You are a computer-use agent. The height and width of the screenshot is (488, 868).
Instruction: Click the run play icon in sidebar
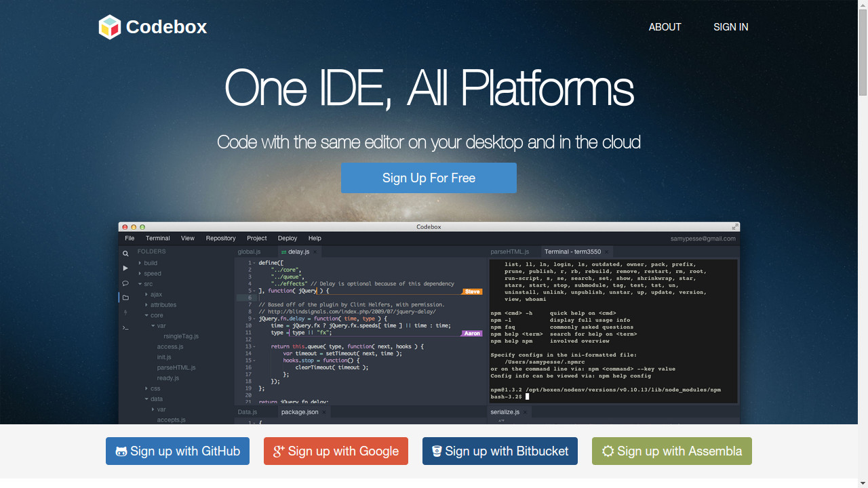click(x=125, y=268)
